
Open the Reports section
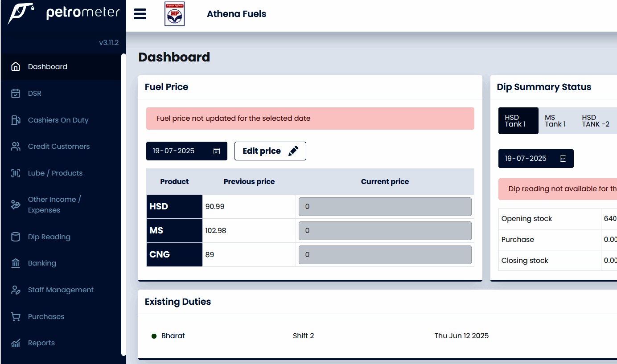click(41, 343)
